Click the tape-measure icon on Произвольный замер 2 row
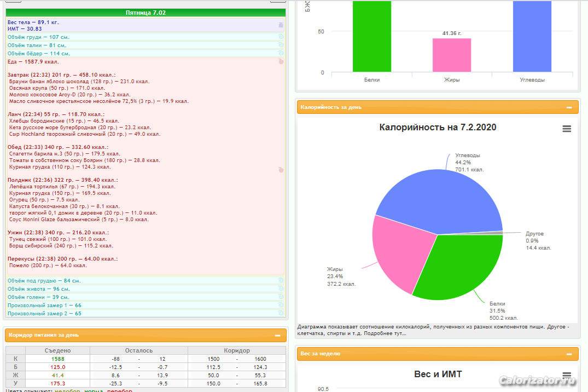 281,313
